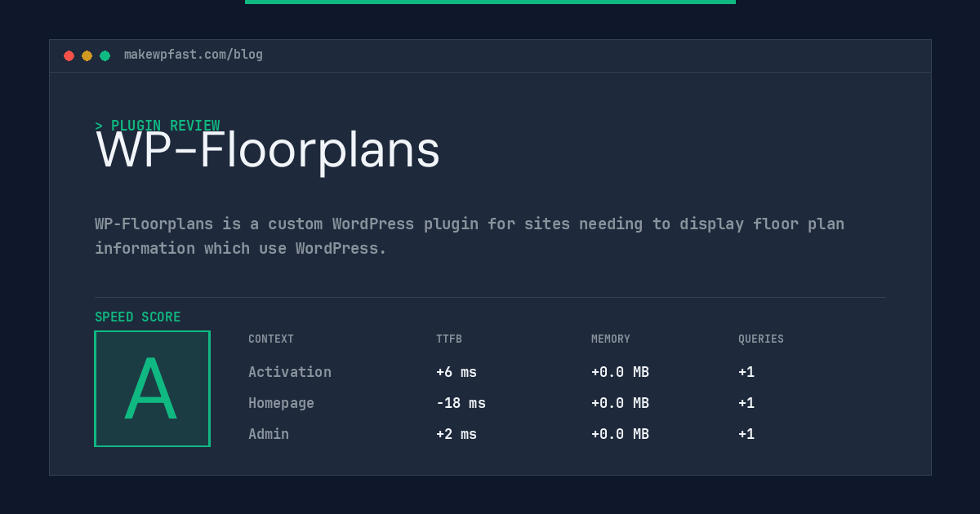
Task: Click the Activation memory '+0.0 MB' value
Action: (x=620, y=372)
